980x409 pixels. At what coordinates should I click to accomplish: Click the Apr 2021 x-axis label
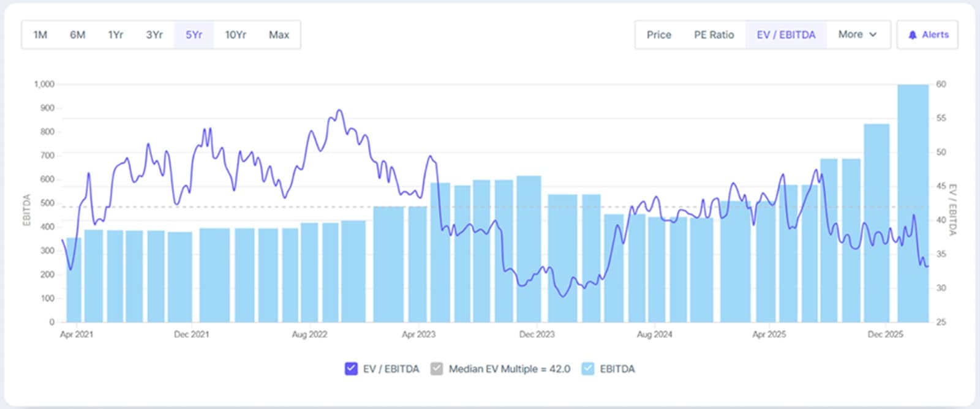[x=77, y=334]
